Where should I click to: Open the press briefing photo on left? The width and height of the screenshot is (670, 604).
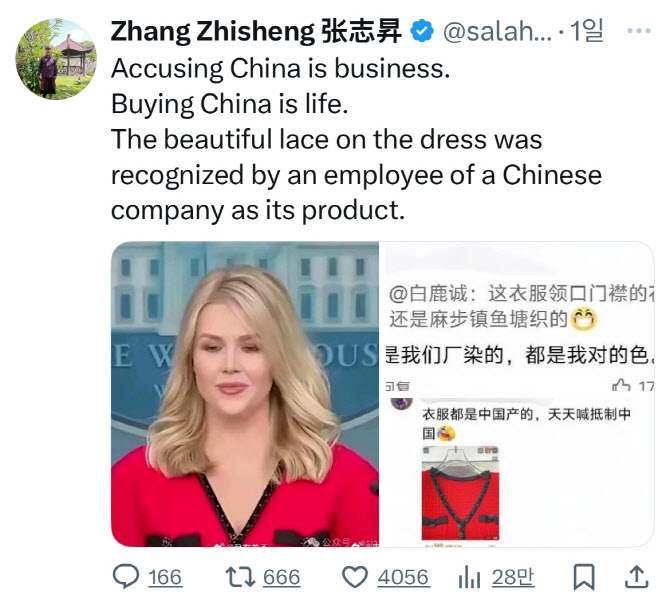pyautogui.click(x=245, y=394)
